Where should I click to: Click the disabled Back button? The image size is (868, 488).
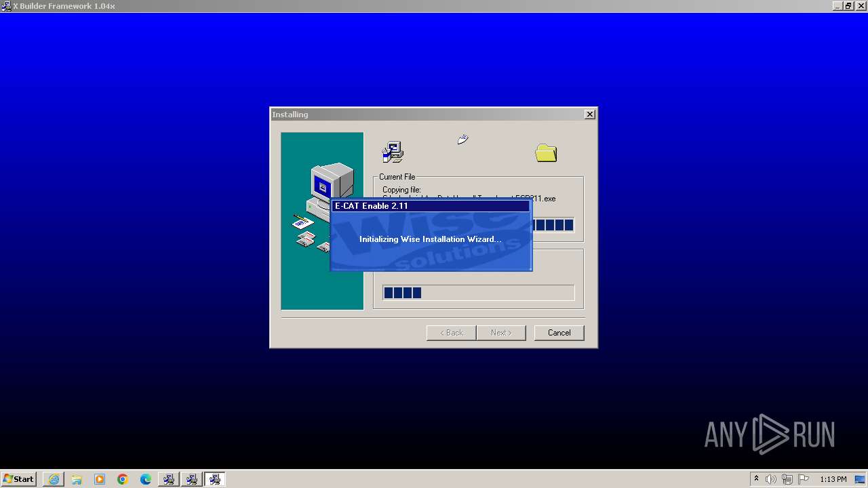[x=451, y=333]
